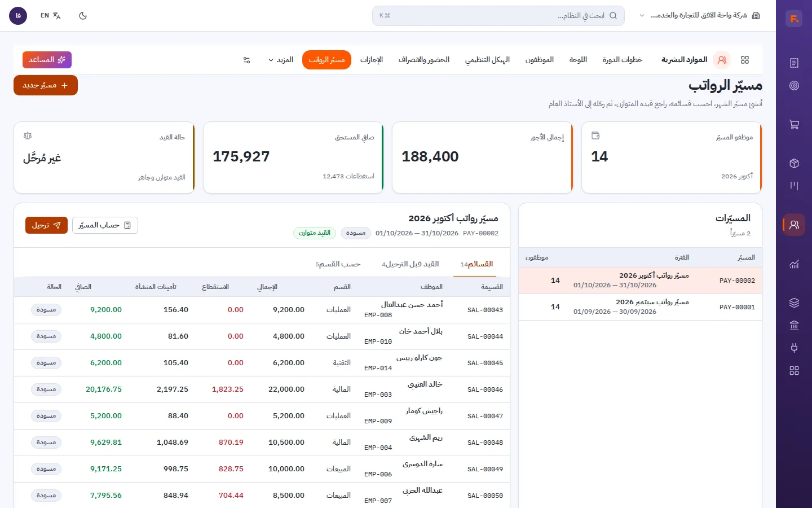This screenshot has height=508, width=812.
Task: Open the four-squares grid icon in the sidebar
Action: coord(794,370)
